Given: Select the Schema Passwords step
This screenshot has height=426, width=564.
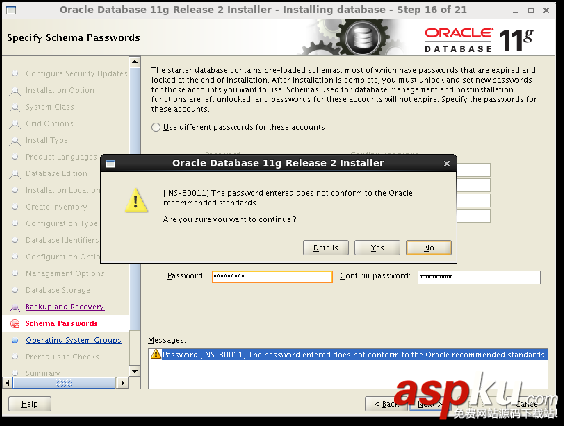Looking at the screenshot, I should pyautogui.click(x=61, y=323).
